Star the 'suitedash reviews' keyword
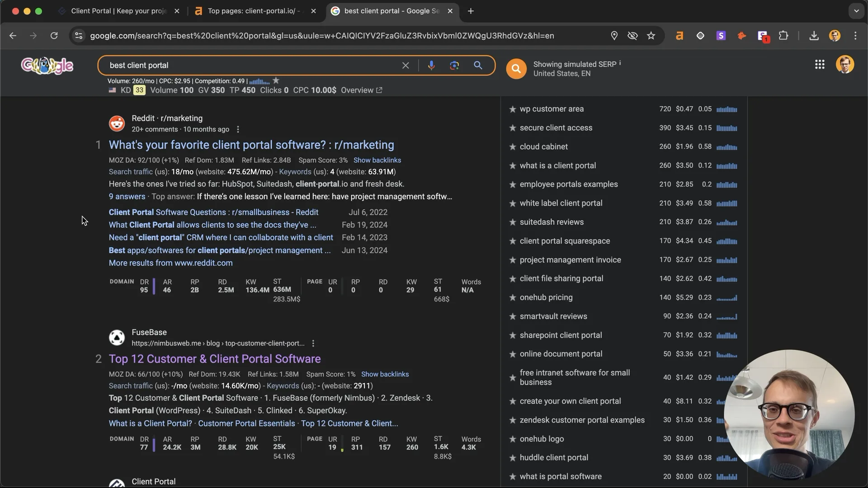The image size is (868, 488). click(x=513, y=222)
